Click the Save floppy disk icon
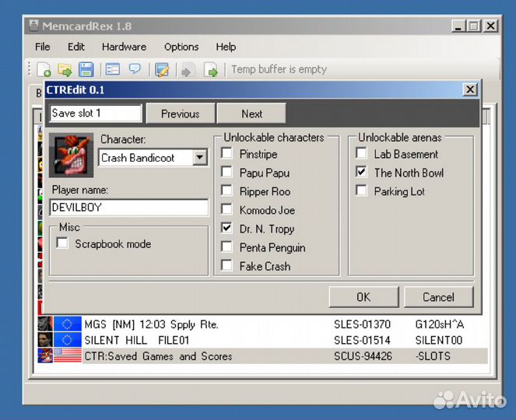 86,70
